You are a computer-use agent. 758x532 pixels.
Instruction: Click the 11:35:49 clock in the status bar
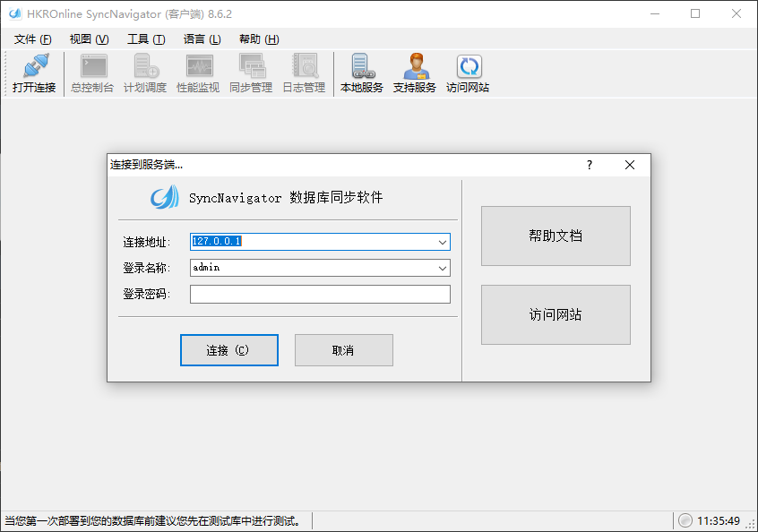[x=719, y=521]
